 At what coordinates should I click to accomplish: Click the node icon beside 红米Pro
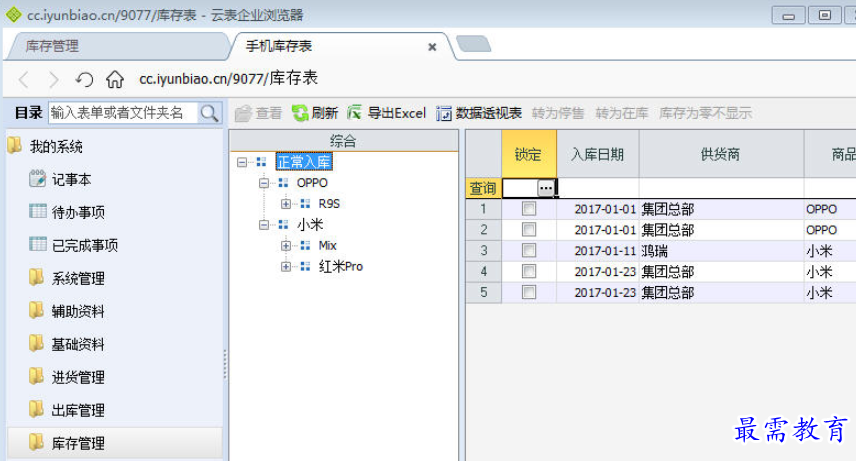coord(305,266)
